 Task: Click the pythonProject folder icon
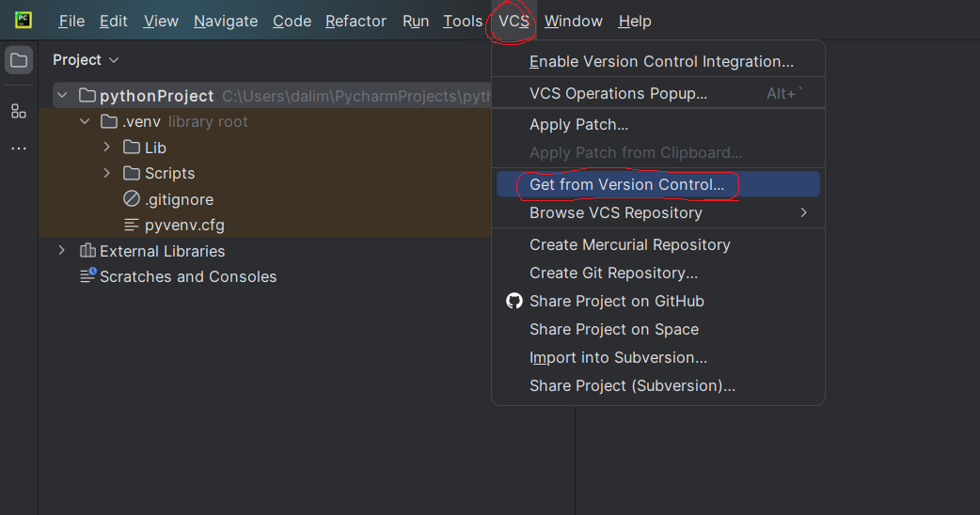(87, 96)
